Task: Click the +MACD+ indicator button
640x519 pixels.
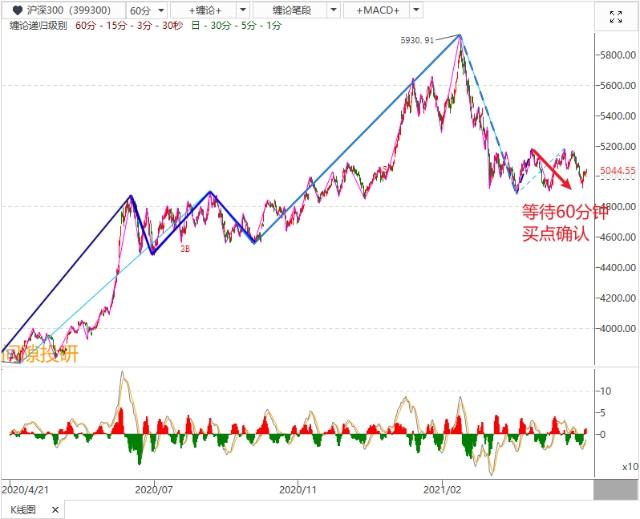Action: 377,10
